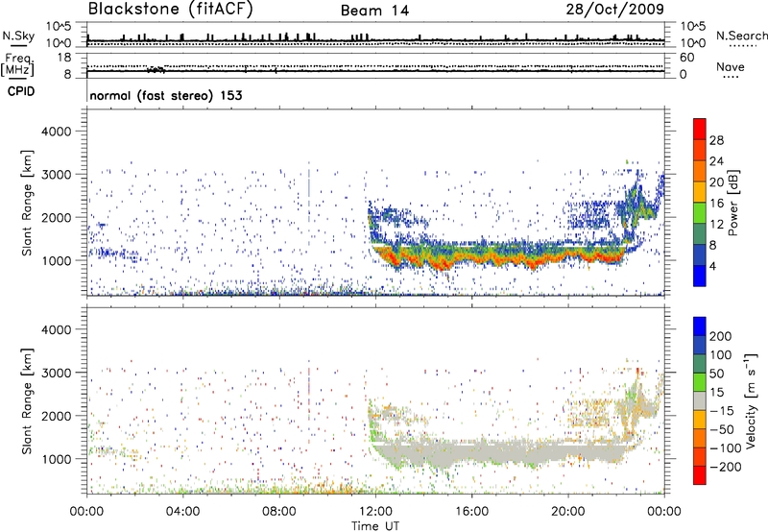This screenshot has height=532, width=768.
Task: Click the '2000' tick of the Power panel
Action: [x=57, y=217]
